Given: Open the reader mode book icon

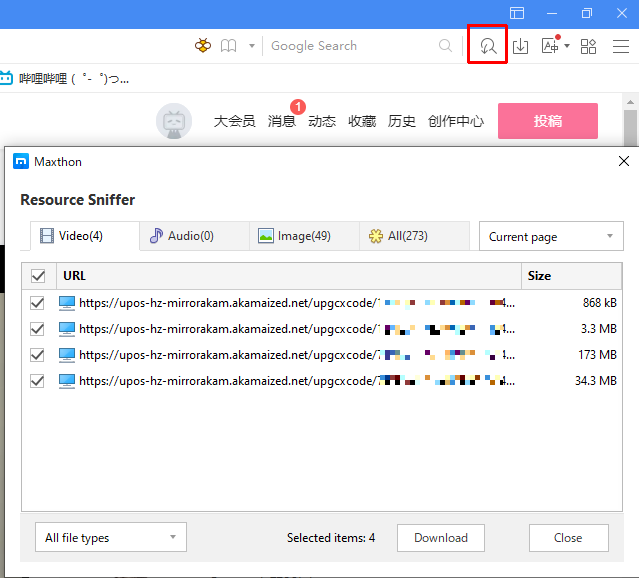Looking at the screenshot, I should 228,46.
